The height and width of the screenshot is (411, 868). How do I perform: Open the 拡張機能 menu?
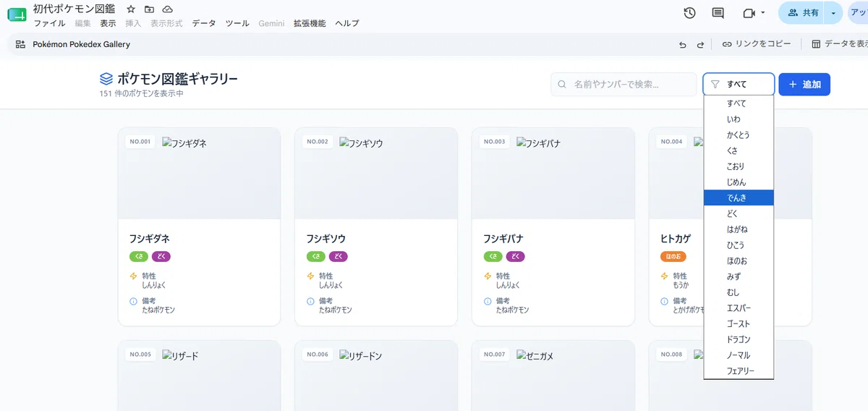[310, 23]
